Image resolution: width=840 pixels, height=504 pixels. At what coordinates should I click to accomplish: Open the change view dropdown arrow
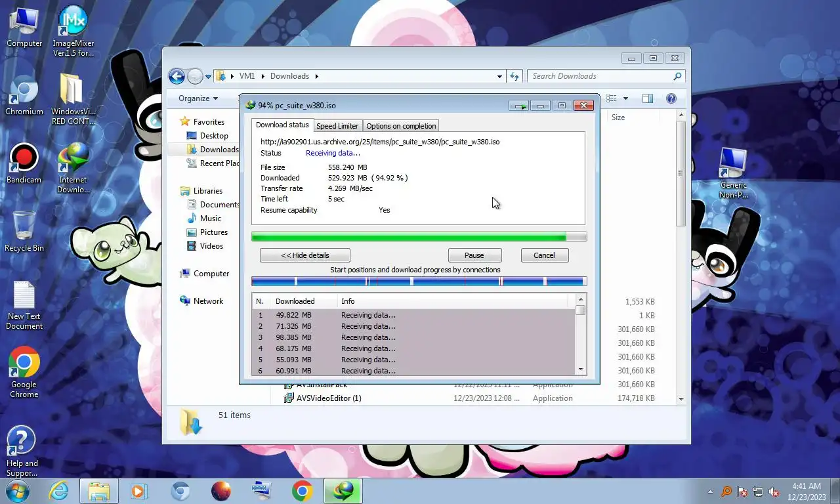pos(625,98)
